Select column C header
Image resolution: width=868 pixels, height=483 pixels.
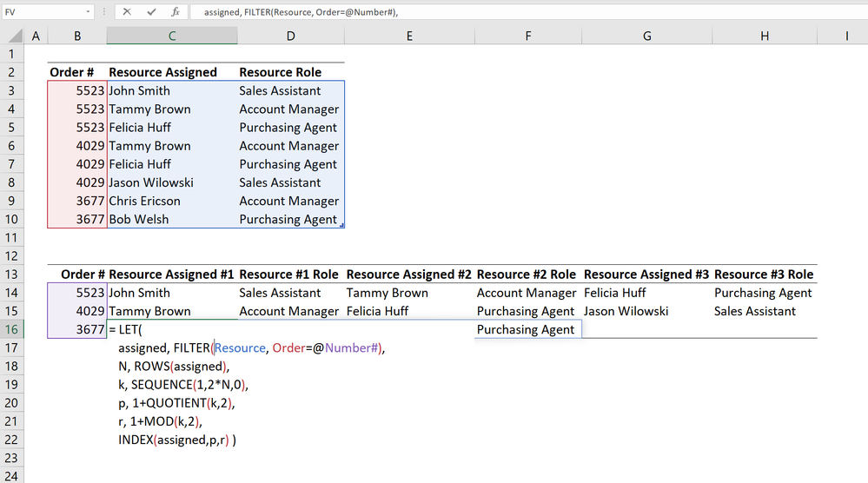(x=172, y=36)
